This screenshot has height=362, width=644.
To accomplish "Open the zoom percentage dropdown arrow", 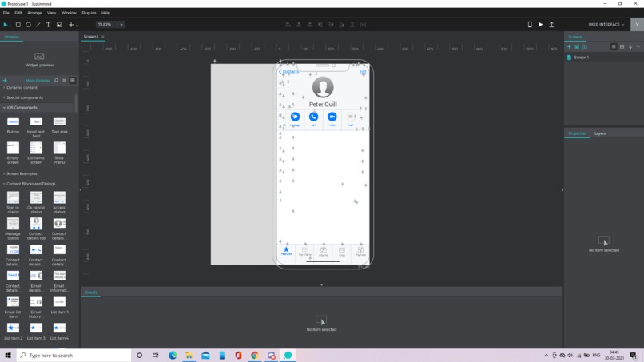I will [x=121, y=25].
